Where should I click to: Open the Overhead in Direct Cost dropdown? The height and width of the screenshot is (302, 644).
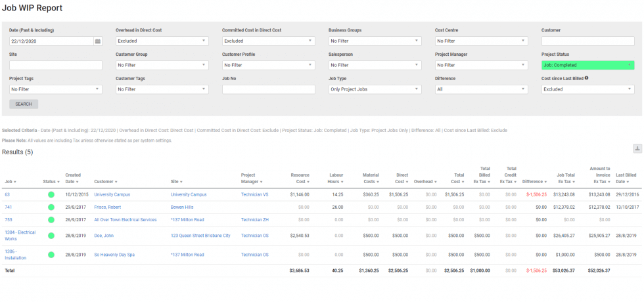pyautogui.click(x=162, y=41)
